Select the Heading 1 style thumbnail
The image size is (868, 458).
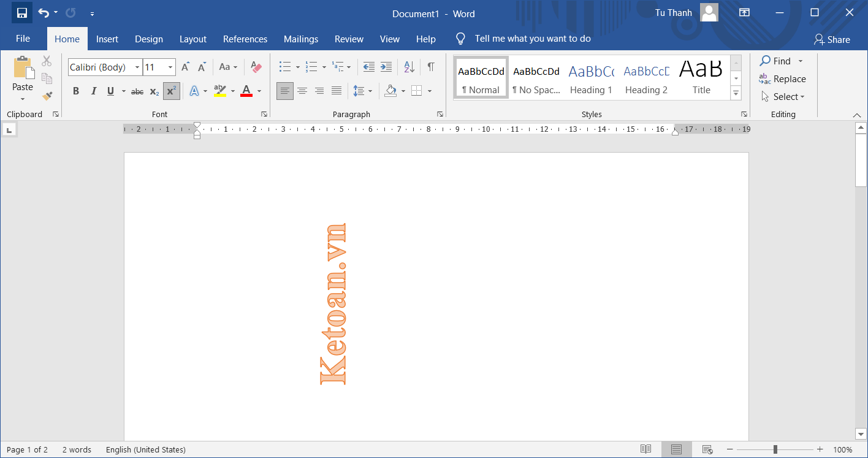(591, 78)
